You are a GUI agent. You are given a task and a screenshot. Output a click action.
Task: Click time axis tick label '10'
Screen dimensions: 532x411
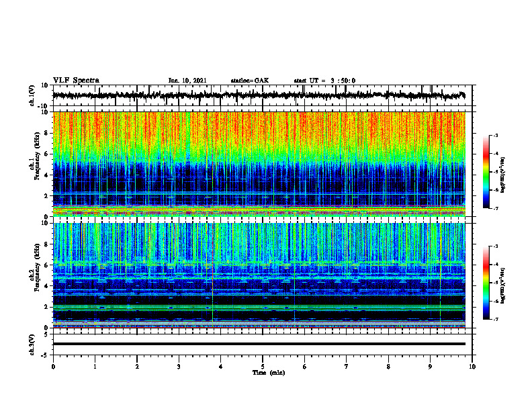click(x=472, y=367)
